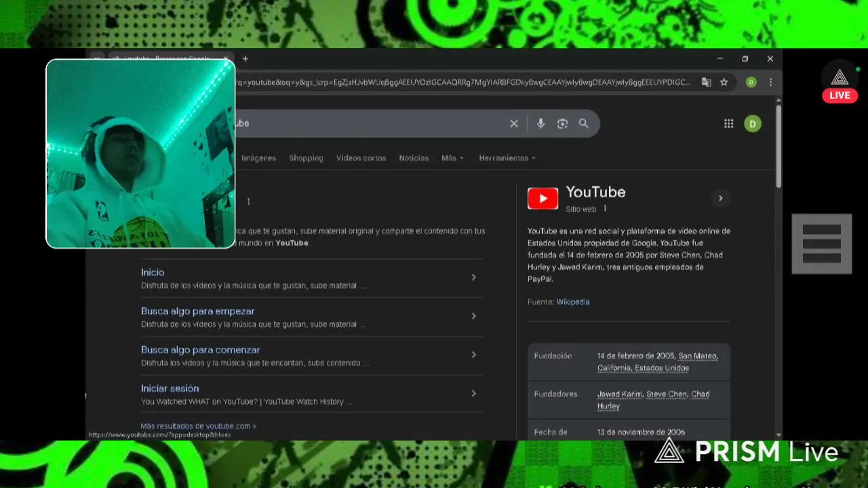The height and width of the screenshot is (488, 868).
Task: Click the YouTube logo in knowledge panel
Action: click(x=542, y=198)
